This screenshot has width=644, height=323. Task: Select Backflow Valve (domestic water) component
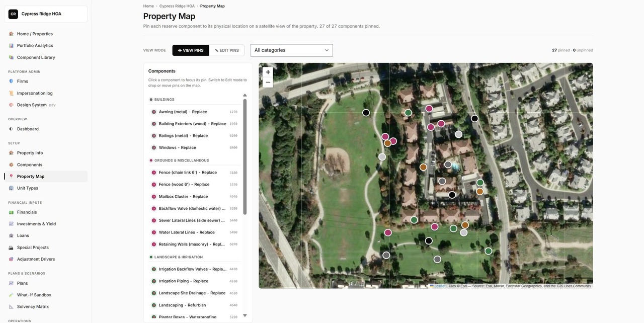(195, 208)
